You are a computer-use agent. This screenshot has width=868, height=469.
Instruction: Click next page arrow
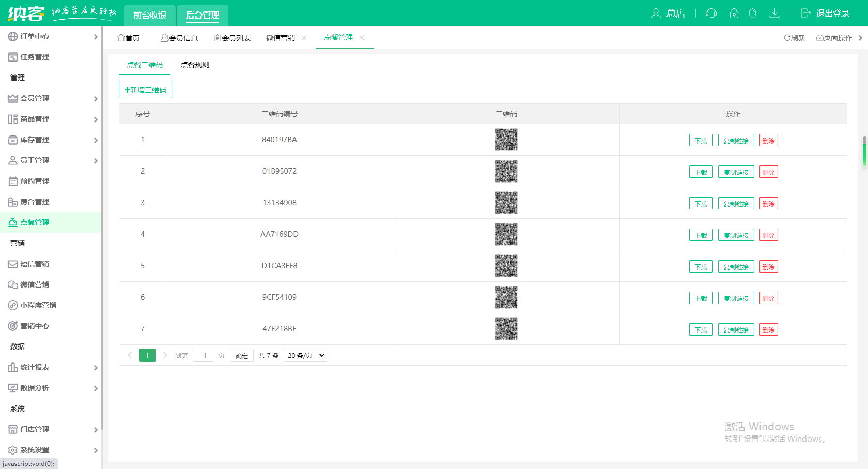pyautogui.click(x=165, y=355)
